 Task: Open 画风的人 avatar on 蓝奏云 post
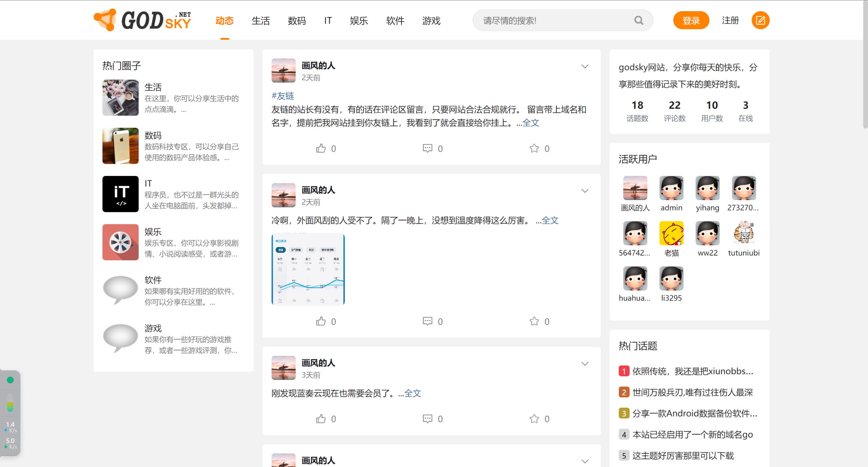[283, 368]
